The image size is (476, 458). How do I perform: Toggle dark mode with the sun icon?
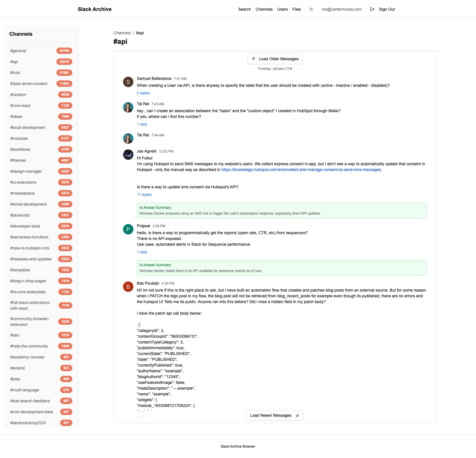[x=311, y=9]
